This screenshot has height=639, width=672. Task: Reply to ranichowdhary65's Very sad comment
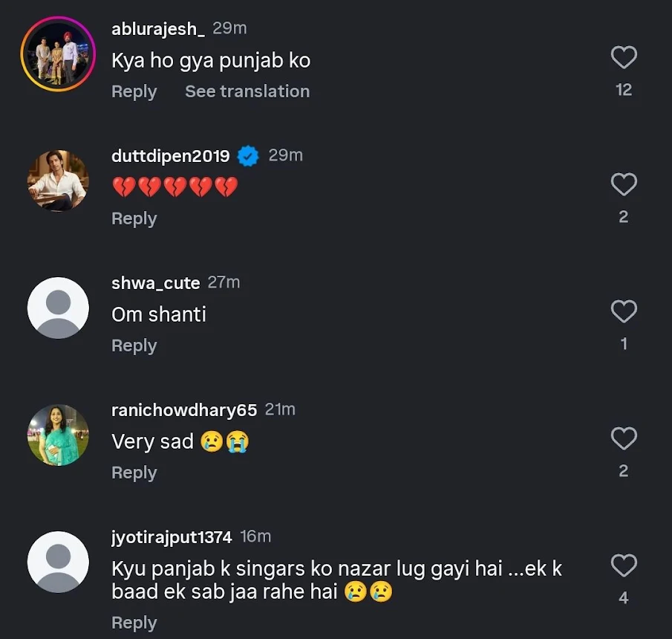[x=134, y=473]
